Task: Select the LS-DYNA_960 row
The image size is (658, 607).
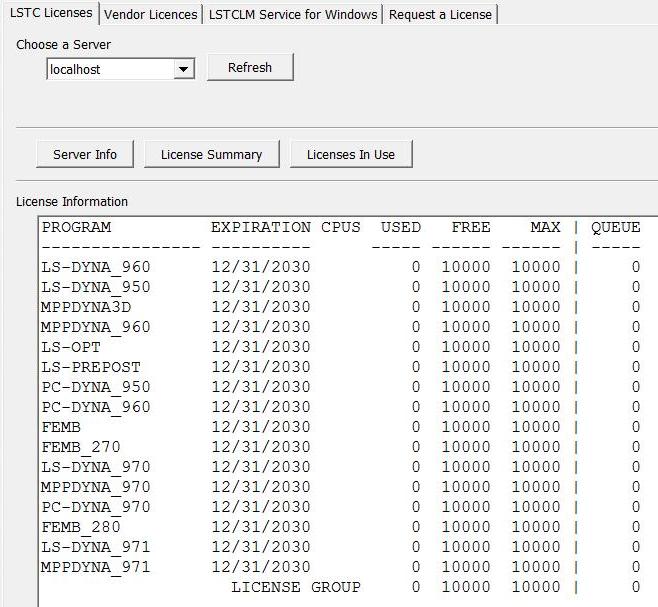Action: pyautogui.click(x=96, y=267)
